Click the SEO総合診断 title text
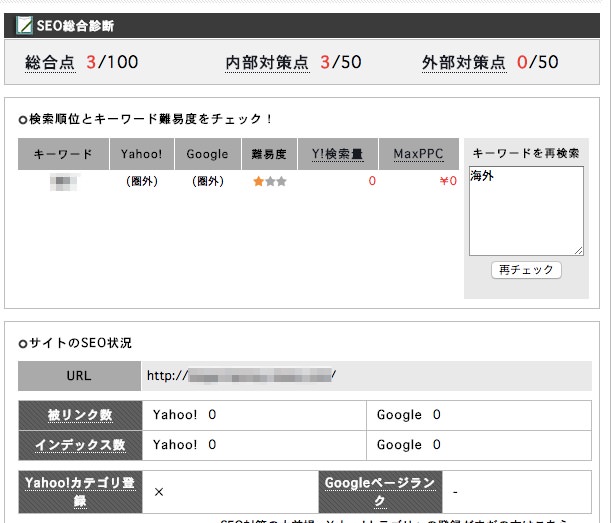Screen dimensions: 612x523 [75, 26]
